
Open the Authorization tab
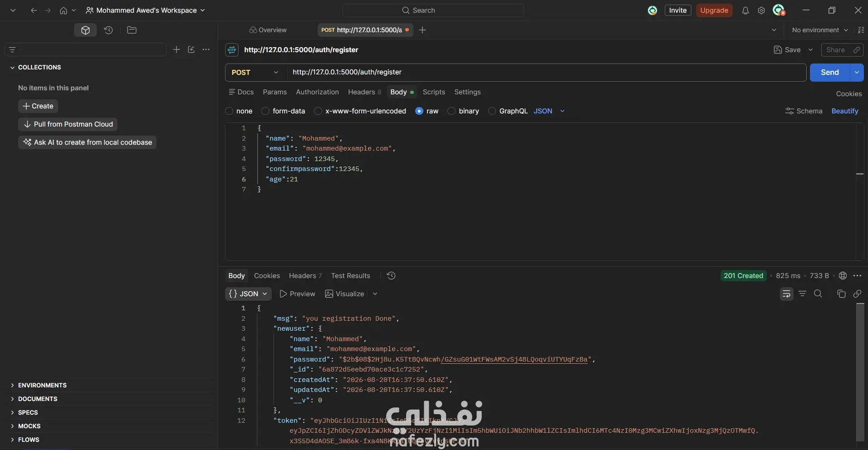coord(317,92)
